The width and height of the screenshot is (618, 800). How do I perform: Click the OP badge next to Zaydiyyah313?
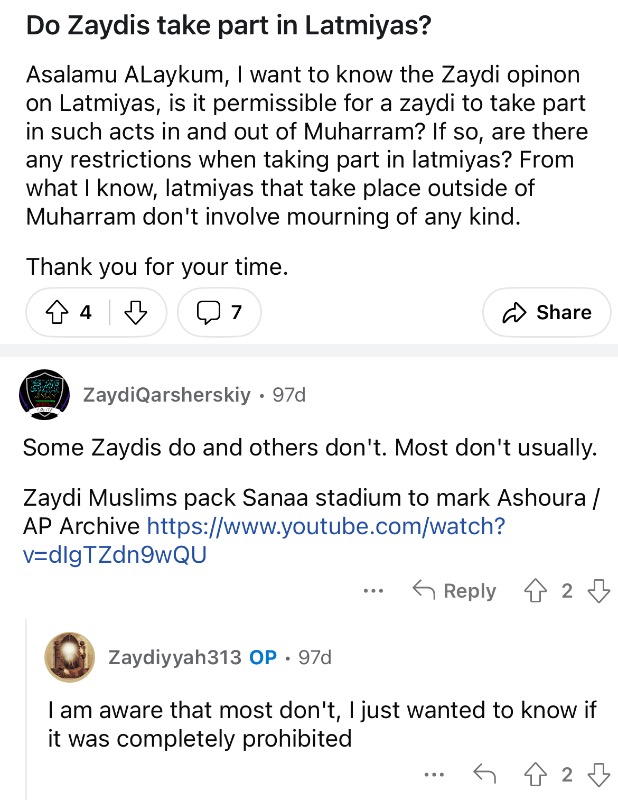click(x=263, y=657)
